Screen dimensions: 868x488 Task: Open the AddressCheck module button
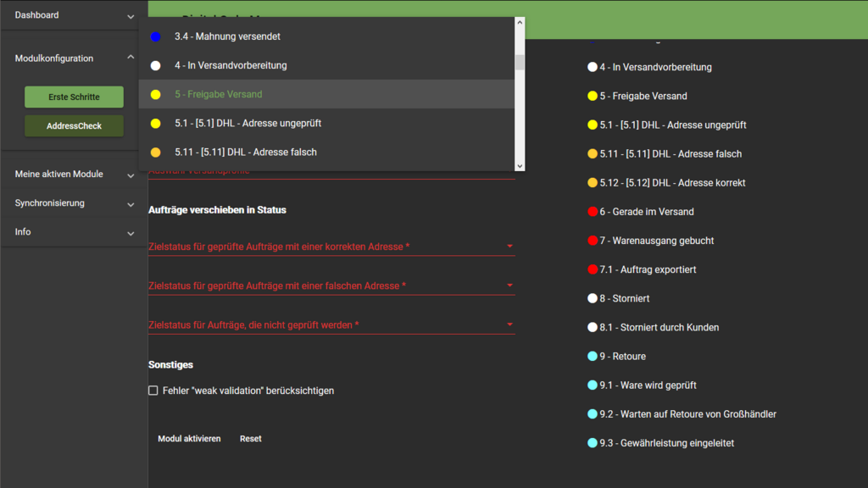(x=74, y=126)
